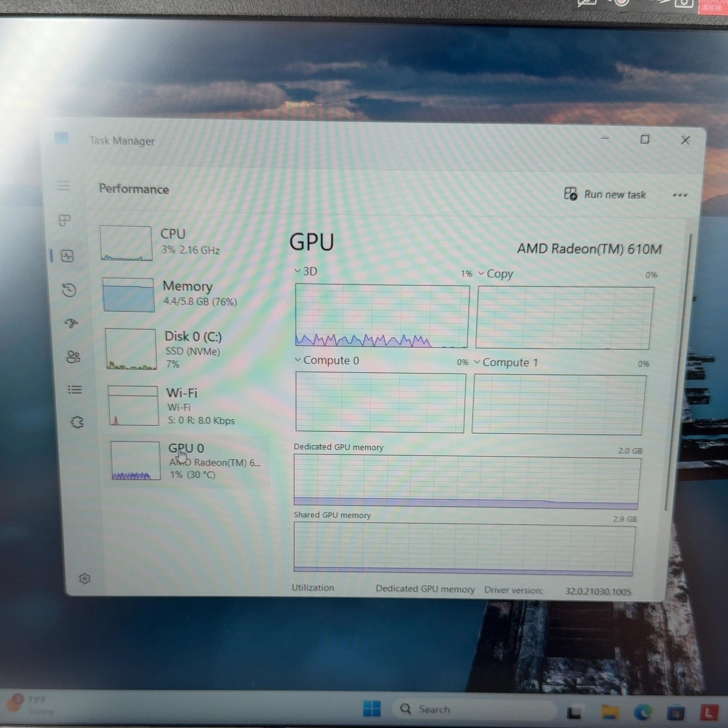Open the weather widget showing 73°F
Screen dimensions: 728x728
pos(30,705)
